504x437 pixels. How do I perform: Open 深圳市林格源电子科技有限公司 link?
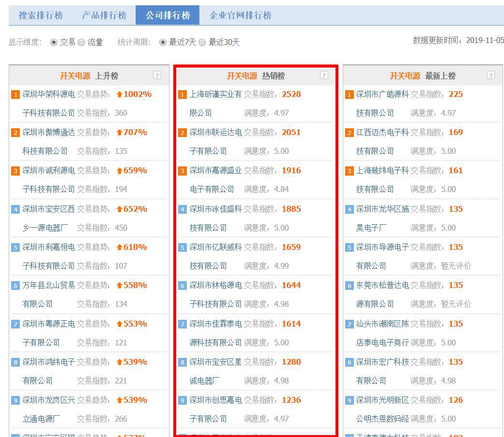(x=215, y=294)
